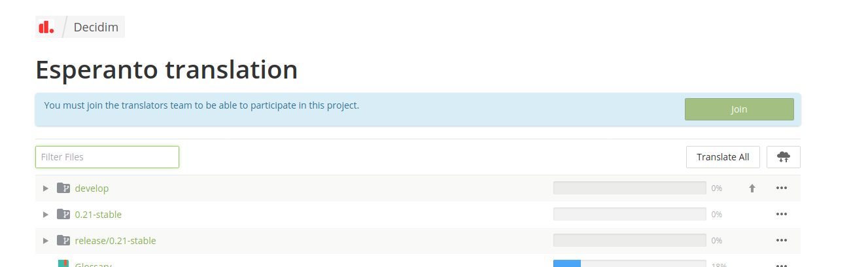Focus the Filter Files search box
868x267 pixels.
(107, 157)
